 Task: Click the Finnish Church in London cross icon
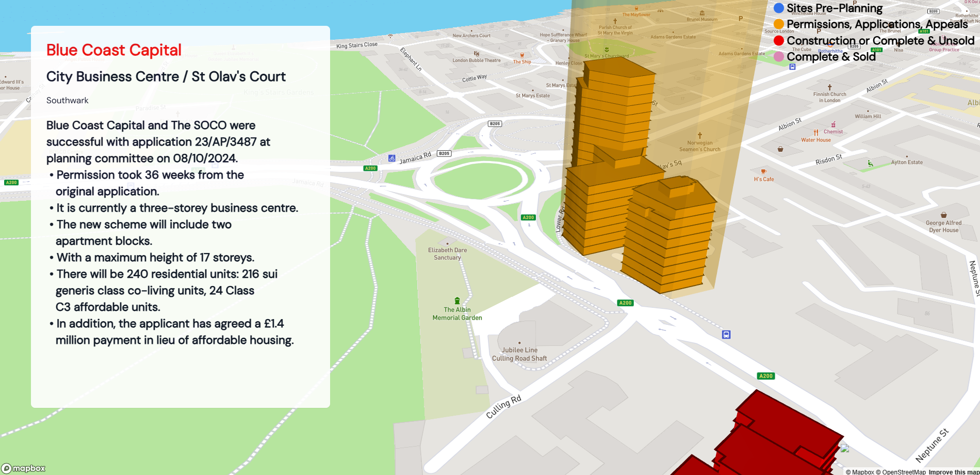[x=829, y=87]
